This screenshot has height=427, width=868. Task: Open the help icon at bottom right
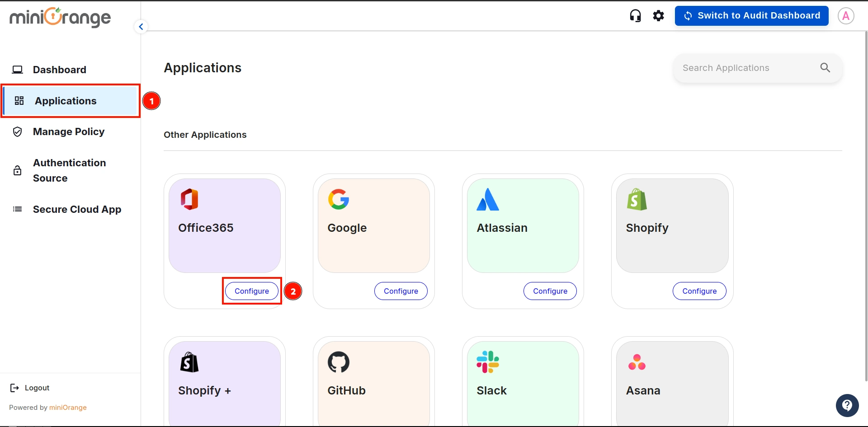click(x=847, y=405)
